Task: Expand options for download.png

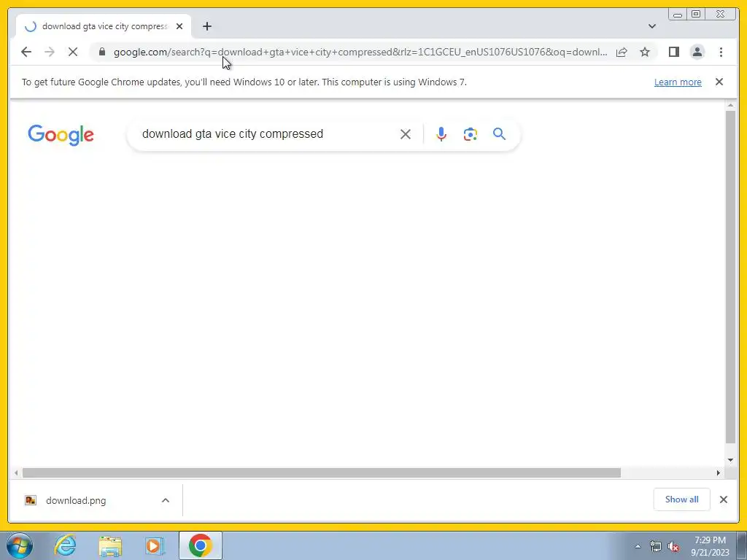Action: [x=166, y=500]
